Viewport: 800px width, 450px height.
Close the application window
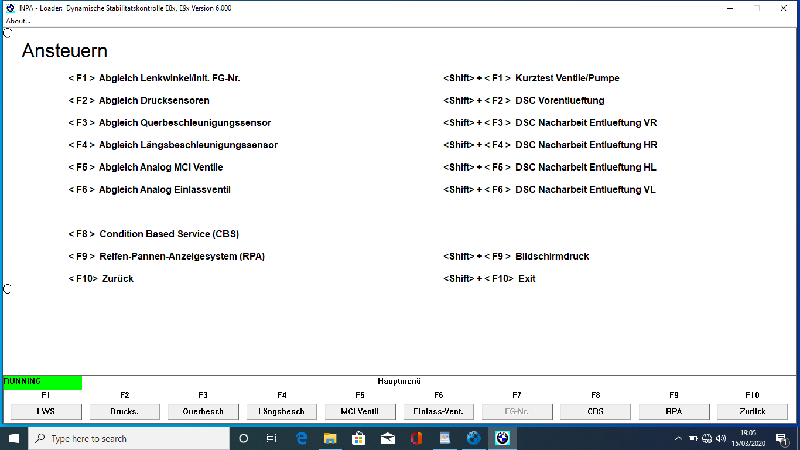784,8
